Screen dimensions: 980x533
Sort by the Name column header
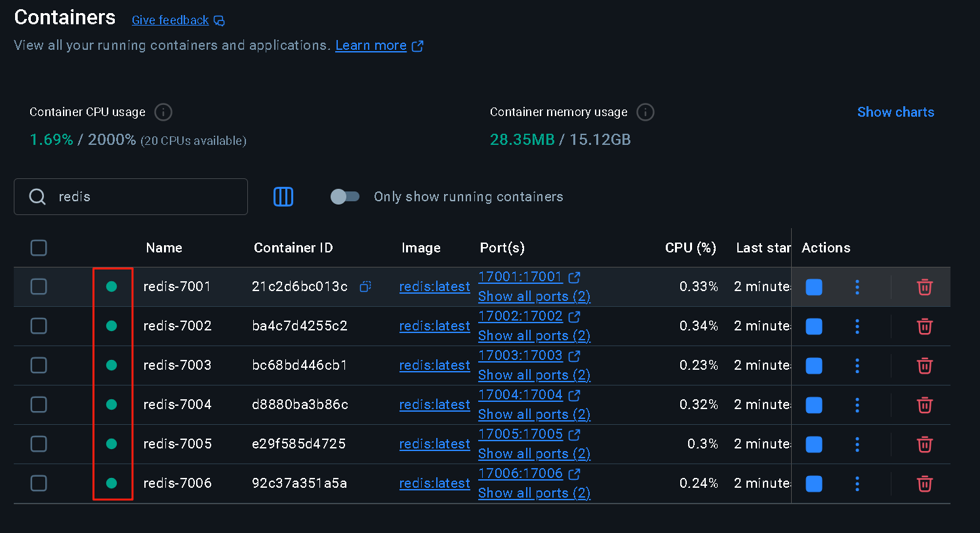pos(164,248)
